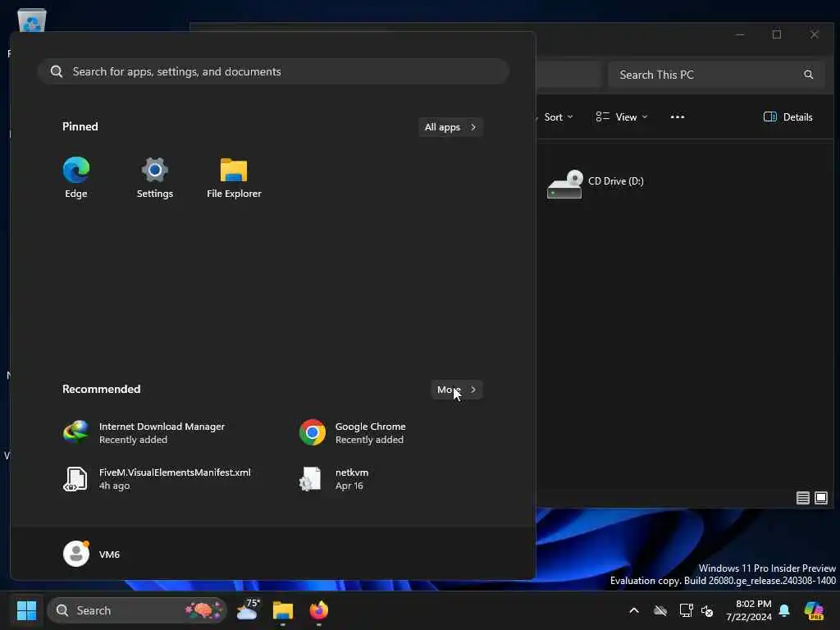Open Edge from pinned apps
The image size is (840, 630).
pos(76,178)
